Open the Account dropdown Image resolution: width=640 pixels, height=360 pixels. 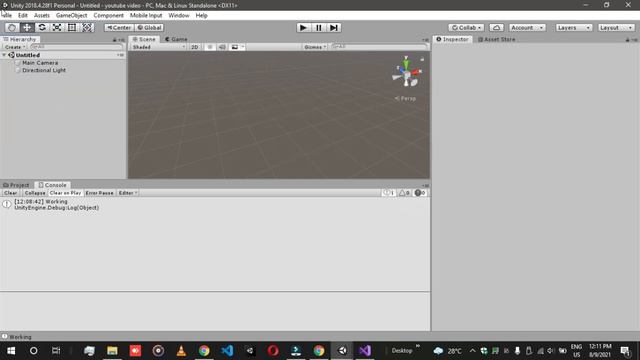pos(527,27)
